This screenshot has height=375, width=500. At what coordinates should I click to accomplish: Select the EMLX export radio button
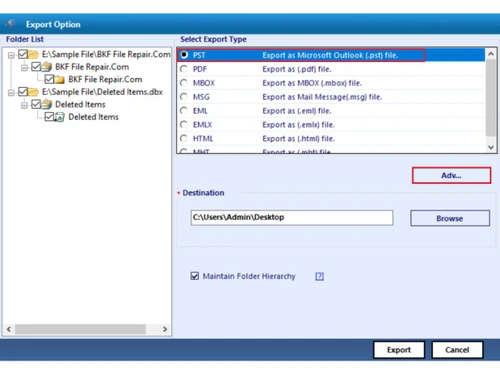click(x=184, y=124)
